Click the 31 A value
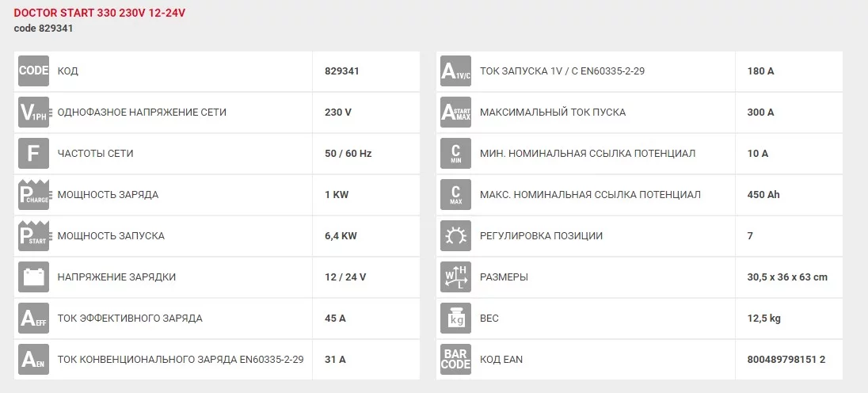868x393 pixels. click(x=336, y=359)
